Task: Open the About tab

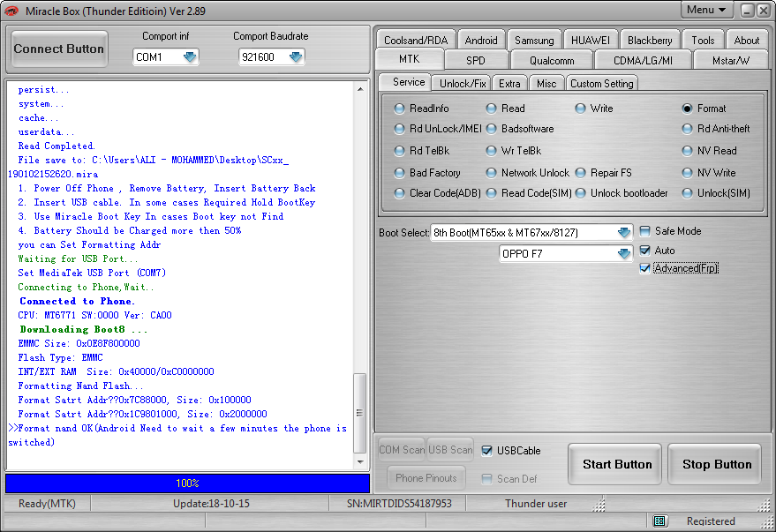Action: pos(746,40)
